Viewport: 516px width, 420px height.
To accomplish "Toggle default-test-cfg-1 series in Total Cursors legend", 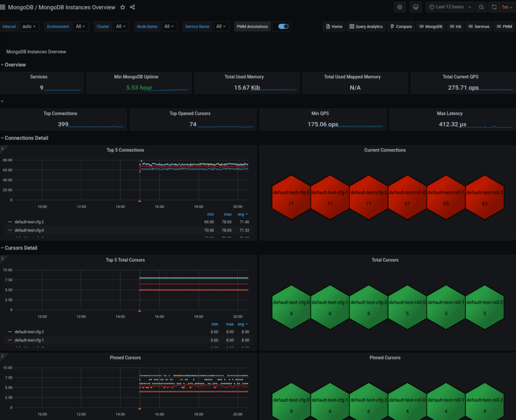I will 29,340.
